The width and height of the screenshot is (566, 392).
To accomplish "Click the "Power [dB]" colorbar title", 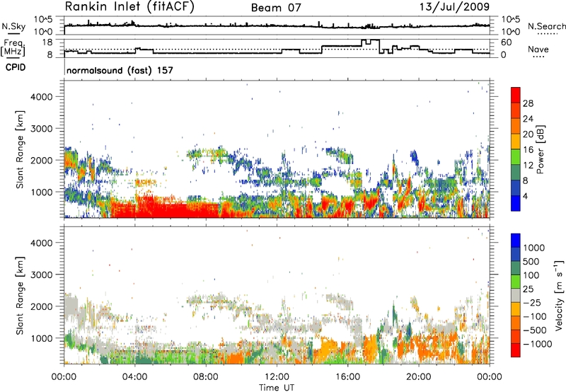I will 540,149.
